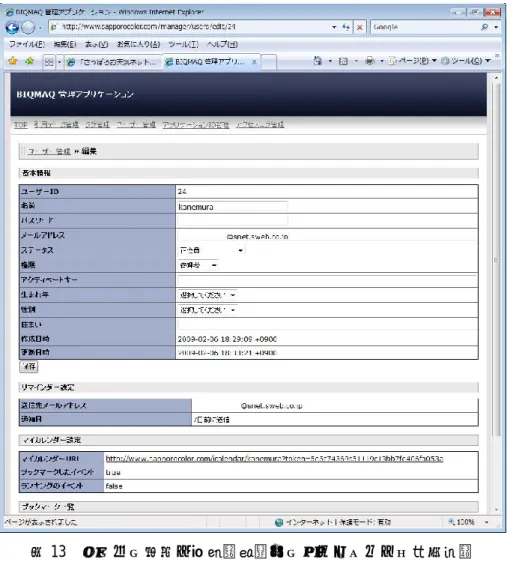Open the ヘルプ(H) menu

[x=222, y=44]
